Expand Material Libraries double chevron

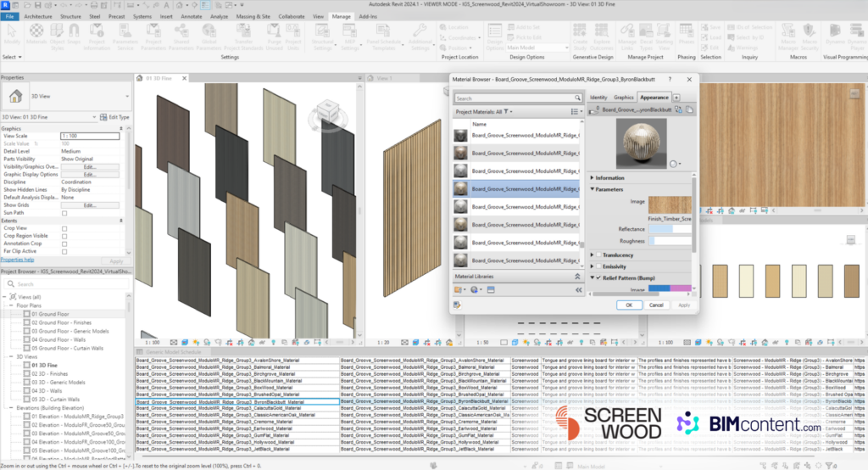coord(577,276)
